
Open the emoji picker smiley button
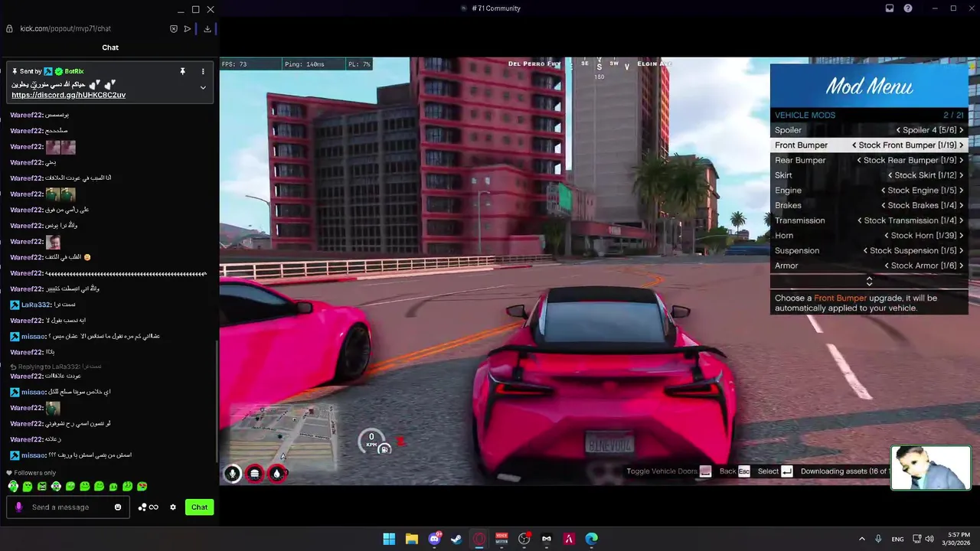click(118, 507)
